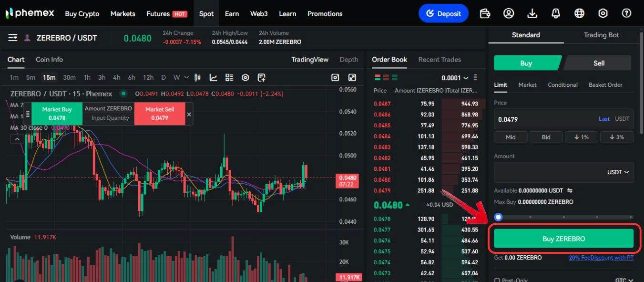The height and width of the screenshot is (282, 644).
Task: Click the Amount input field
Action: point(563,172)
